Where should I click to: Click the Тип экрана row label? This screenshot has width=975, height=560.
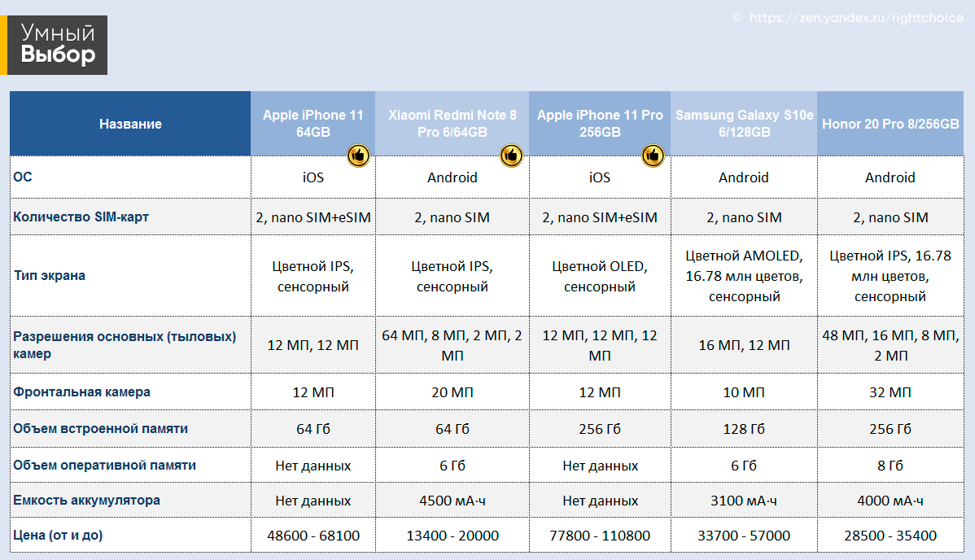50,276
